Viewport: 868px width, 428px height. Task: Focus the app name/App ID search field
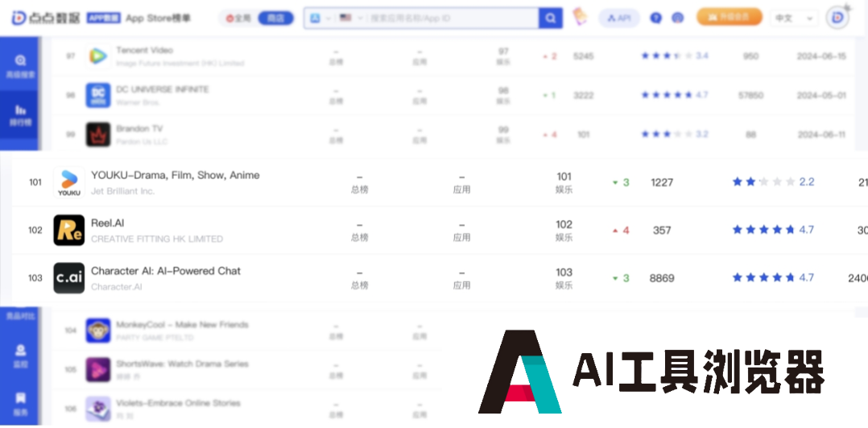pyautogui.click(x=453, y=19)
